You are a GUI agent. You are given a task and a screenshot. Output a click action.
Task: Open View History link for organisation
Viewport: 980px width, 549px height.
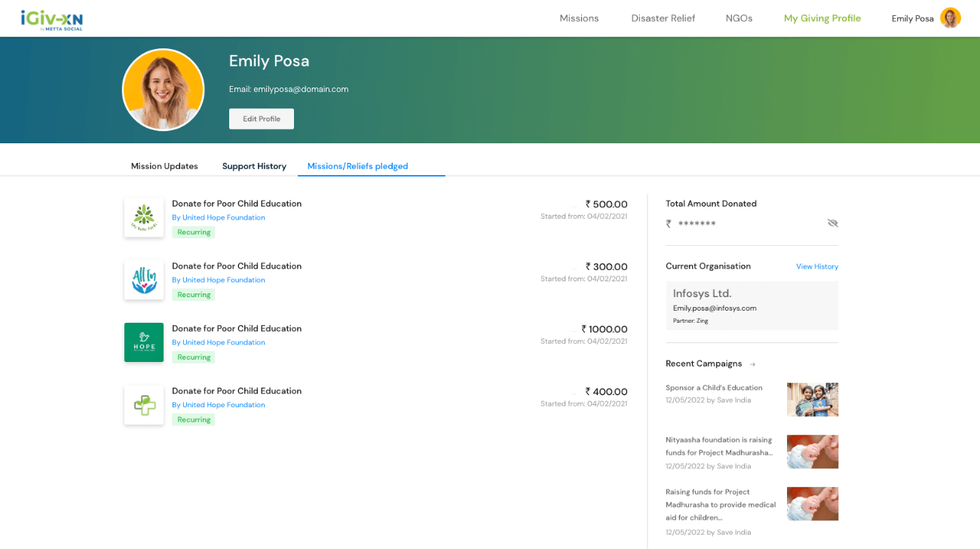click(x=816, y=266)
